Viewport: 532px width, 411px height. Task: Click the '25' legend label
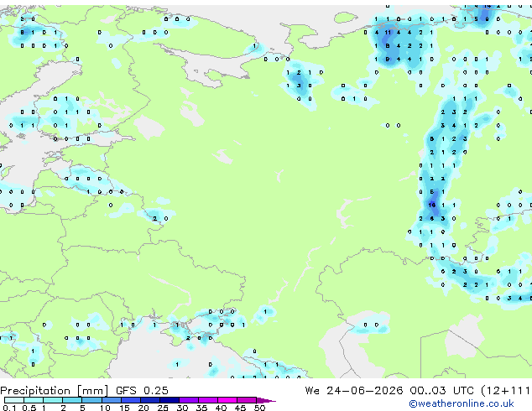(x=163, y=408)
